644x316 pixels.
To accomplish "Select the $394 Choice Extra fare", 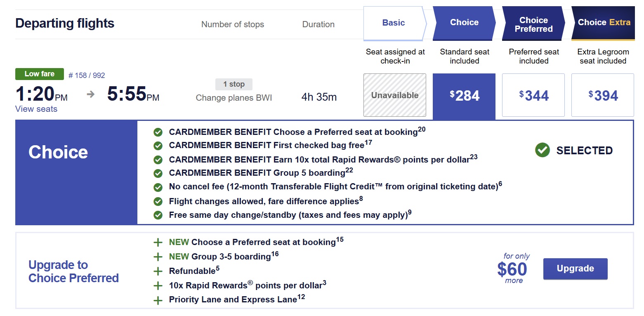I will (x=603, y=95).
